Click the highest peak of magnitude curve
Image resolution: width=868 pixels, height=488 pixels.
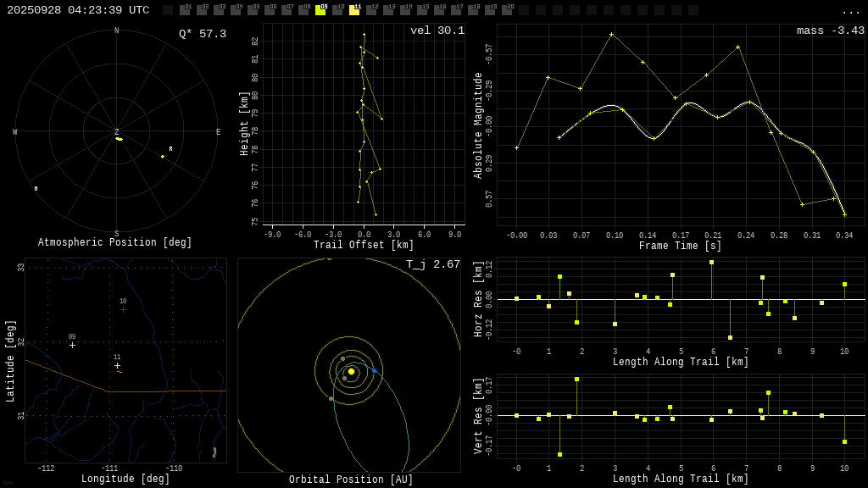pos(611,35)
